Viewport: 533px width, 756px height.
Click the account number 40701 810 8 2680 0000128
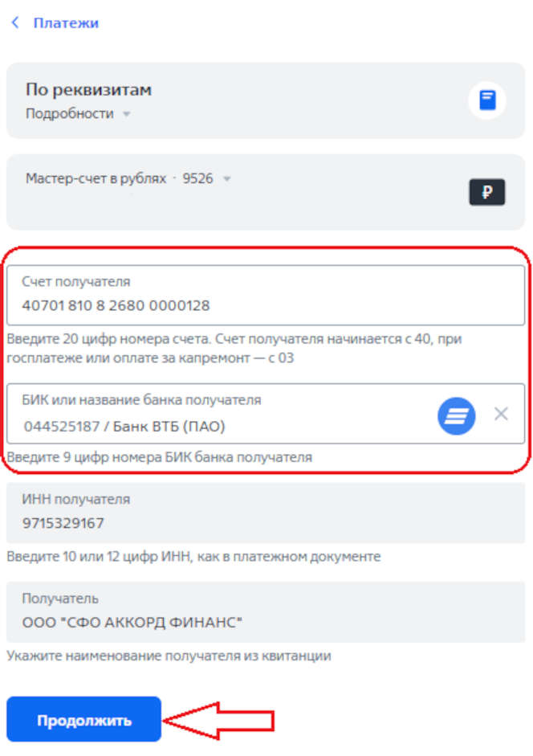(116, 305)
